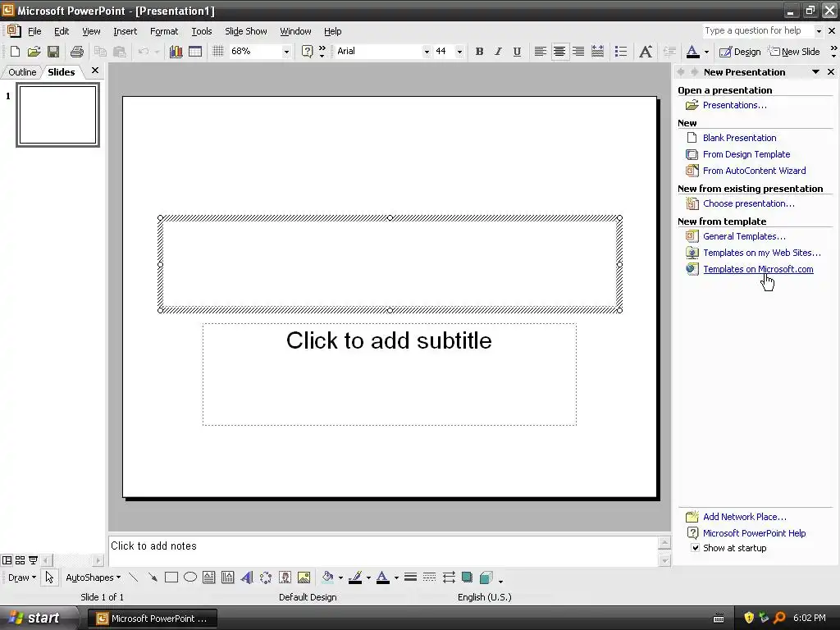Open General Templates...
This screenshot has width=840, height=630.
[x=744, y=236]
